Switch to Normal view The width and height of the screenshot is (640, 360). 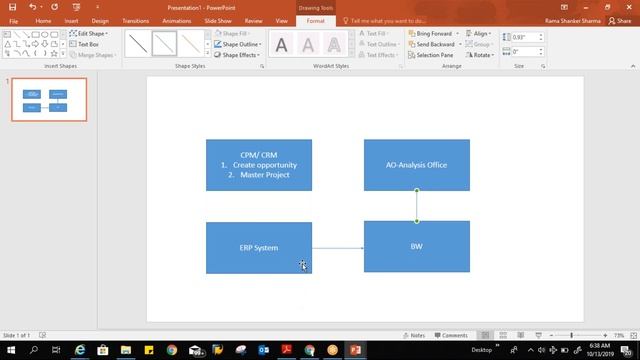[485, 336]
